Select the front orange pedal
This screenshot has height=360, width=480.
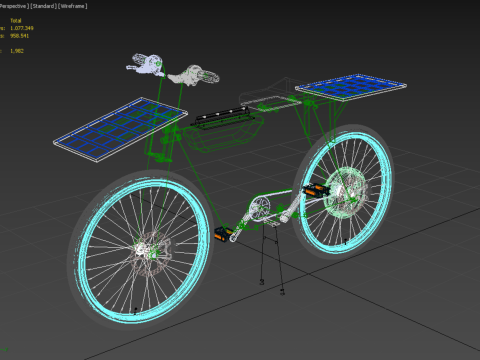tap(223, 234)
